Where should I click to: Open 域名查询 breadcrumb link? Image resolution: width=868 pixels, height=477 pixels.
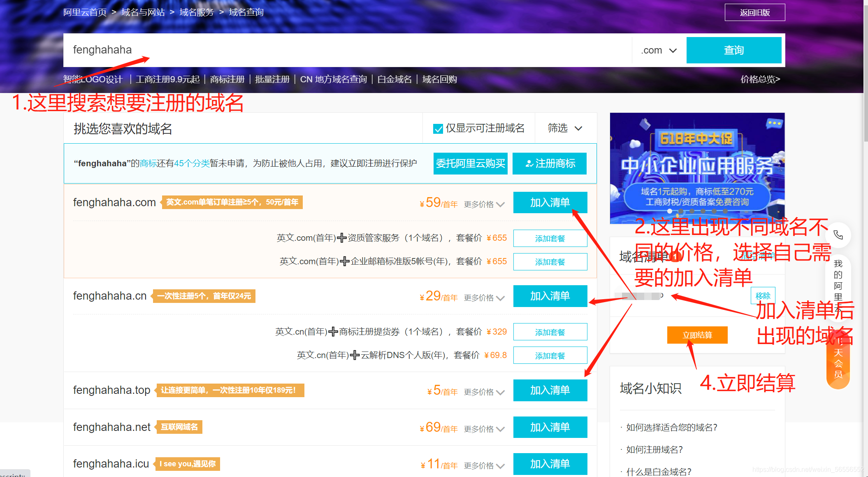pos(246,12)
